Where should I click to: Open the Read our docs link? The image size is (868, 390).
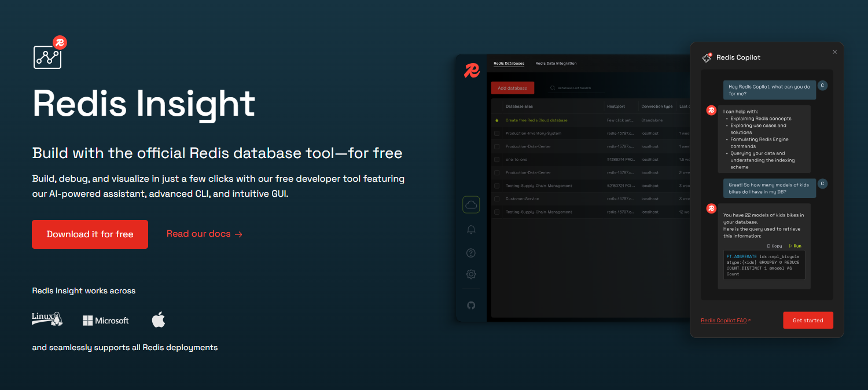[204, 234]
